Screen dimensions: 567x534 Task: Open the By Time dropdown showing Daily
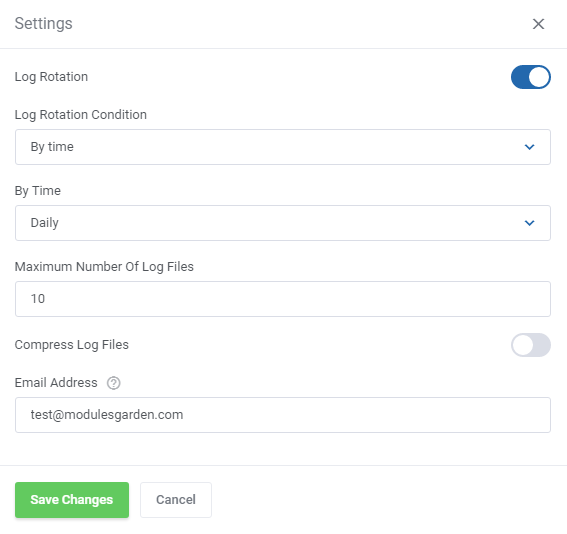(x=283, y=223)
